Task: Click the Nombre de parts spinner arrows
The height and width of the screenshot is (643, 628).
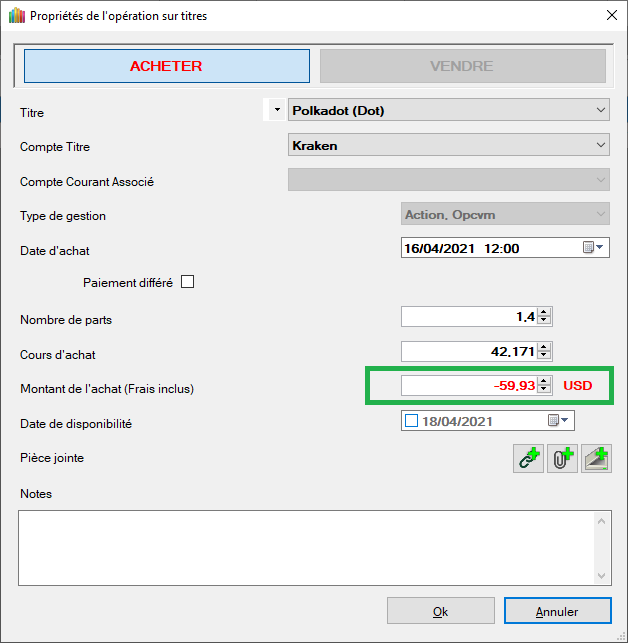Action: tap(544, 317)
